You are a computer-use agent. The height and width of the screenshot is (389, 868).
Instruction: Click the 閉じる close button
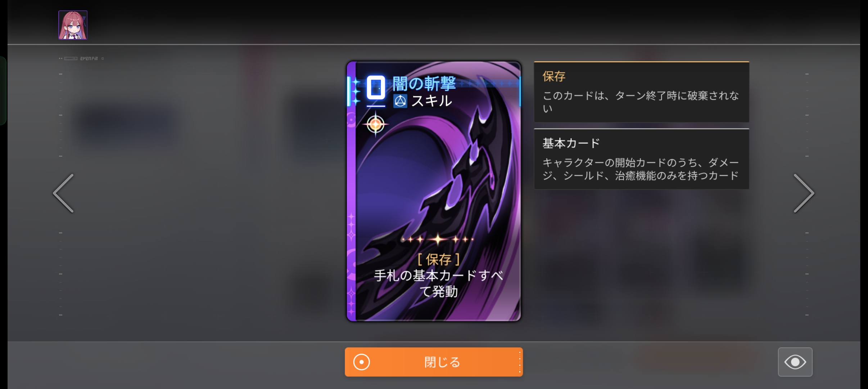(x=434, y=362)
